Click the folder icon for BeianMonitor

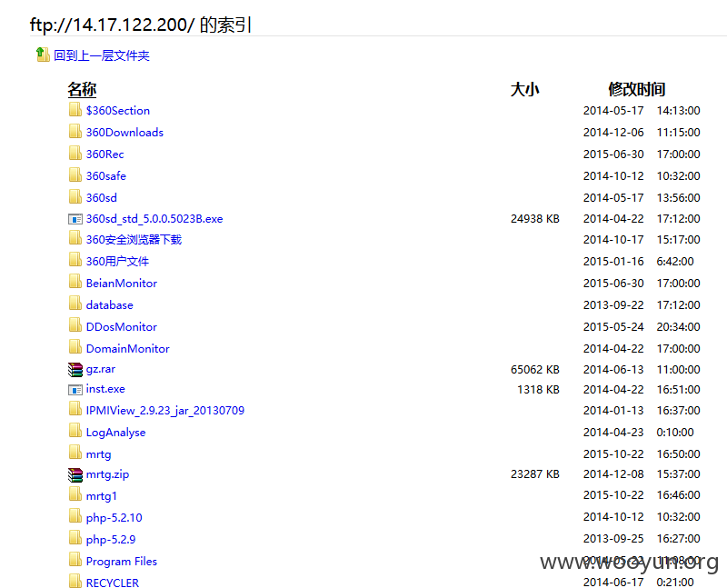75,282
